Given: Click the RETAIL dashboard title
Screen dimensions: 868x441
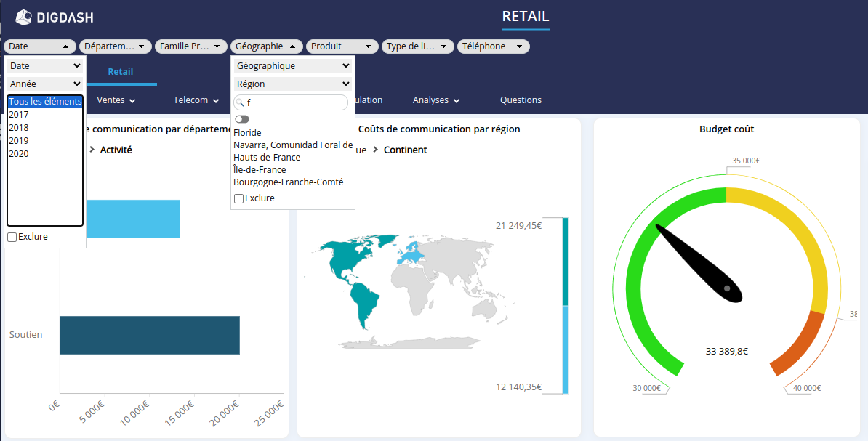Looking at the screenshot, I should pos(526,17).
